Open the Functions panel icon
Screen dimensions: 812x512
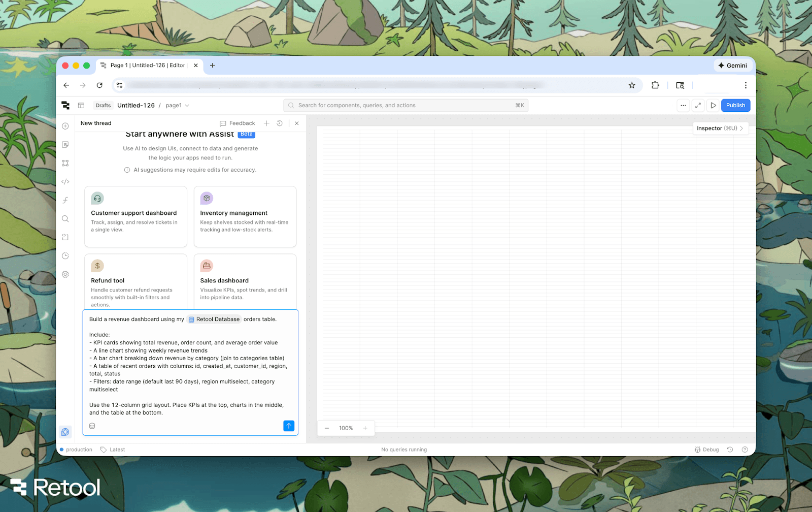pos(65,200)
